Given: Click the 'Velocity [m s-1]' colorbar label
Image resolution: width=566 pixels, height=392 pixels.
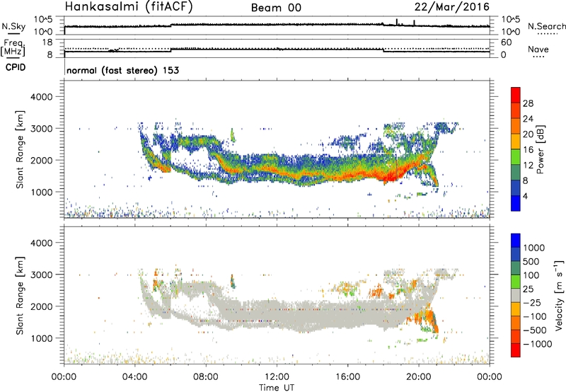Looking at the screenshot, I should point(559,295).
